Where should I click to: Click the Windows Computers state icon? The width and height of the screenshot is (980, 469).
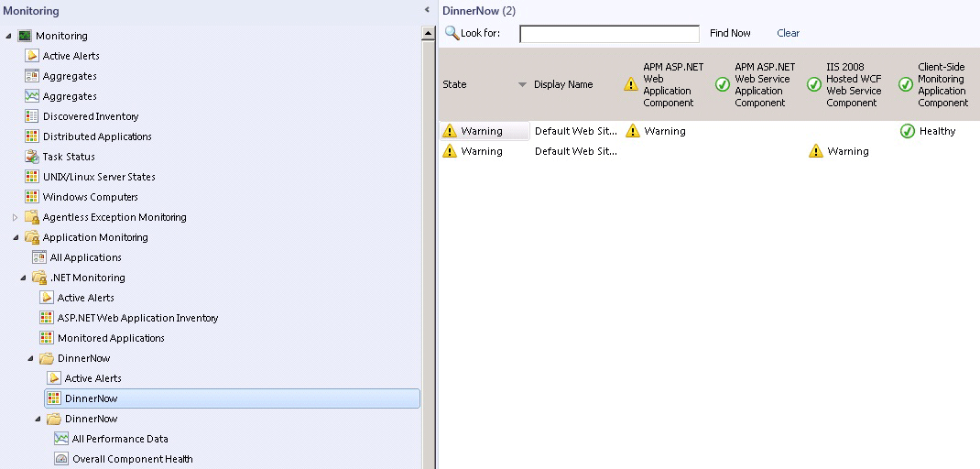tap(32, 196)
